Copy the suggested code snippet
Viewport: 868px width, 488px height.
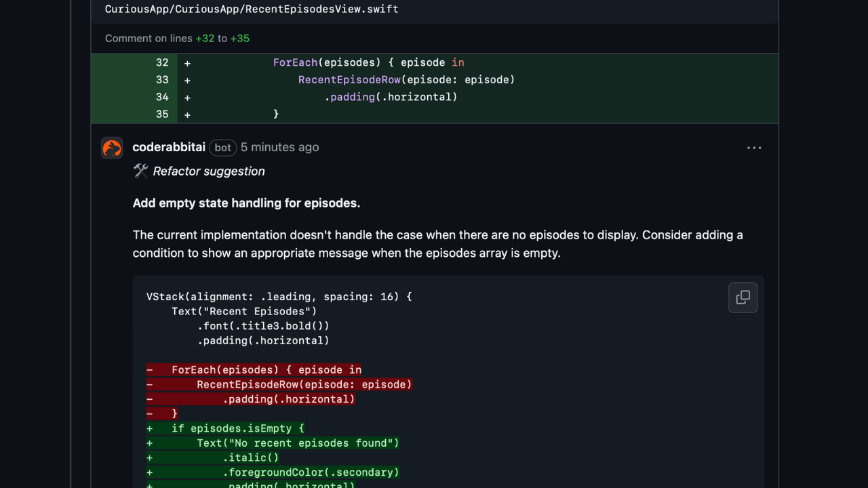(743, 298)
